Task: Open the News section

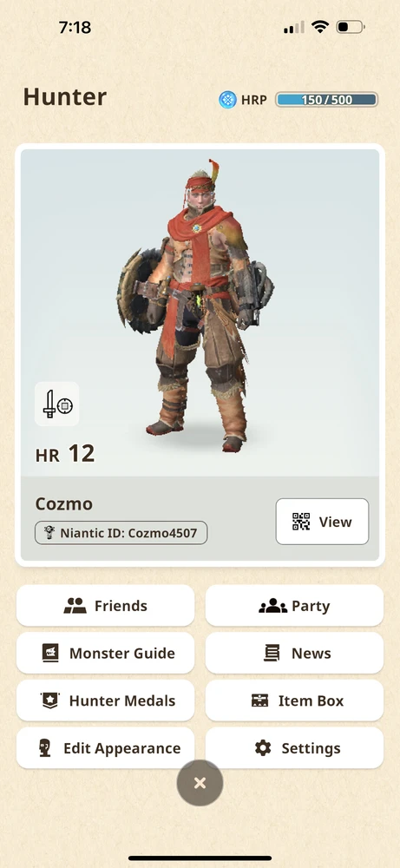Action: (294, 654)
